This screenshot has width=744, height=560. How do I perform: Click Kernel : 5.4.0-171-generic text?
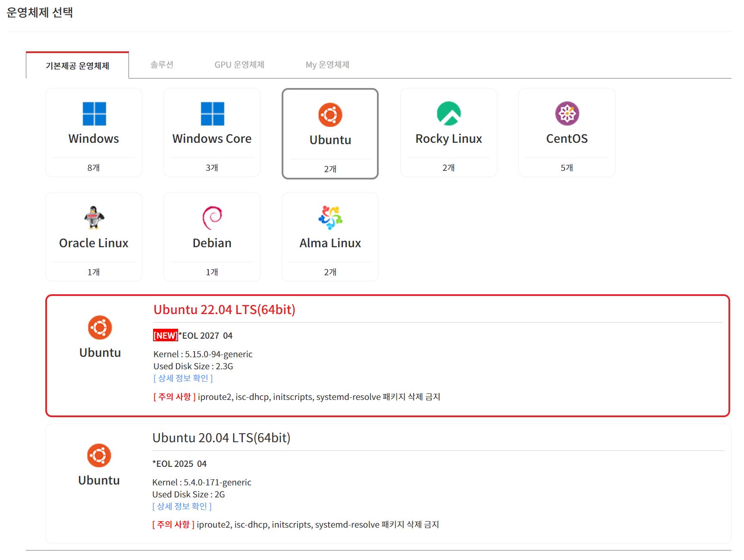pos(202,482)
